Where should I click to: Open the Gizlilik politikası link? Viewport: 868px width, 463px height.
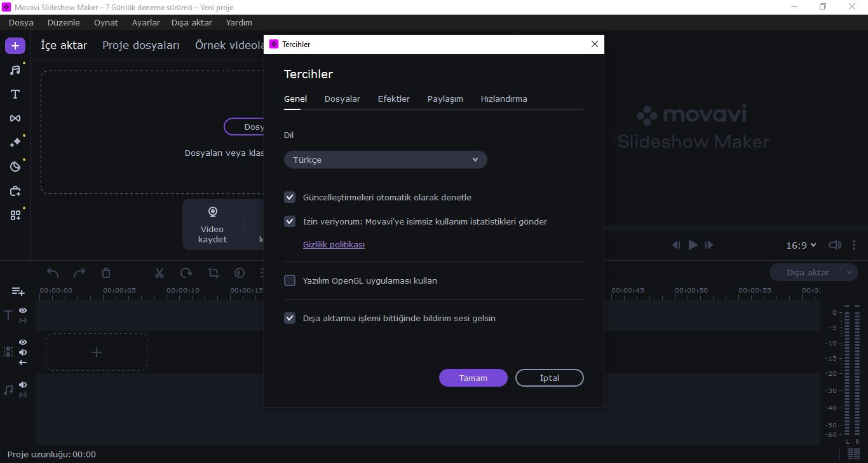tap(334, 244)
